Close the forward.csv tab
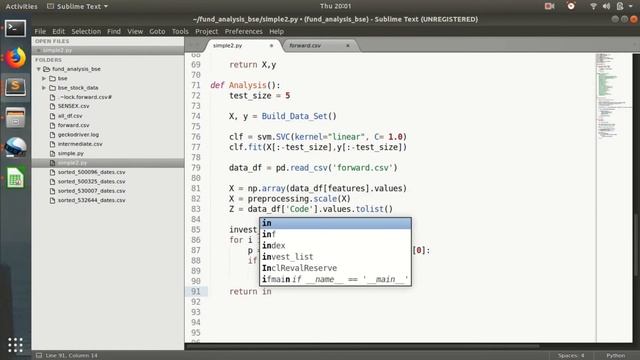The image size is (640, 360). tap(348, 46)
